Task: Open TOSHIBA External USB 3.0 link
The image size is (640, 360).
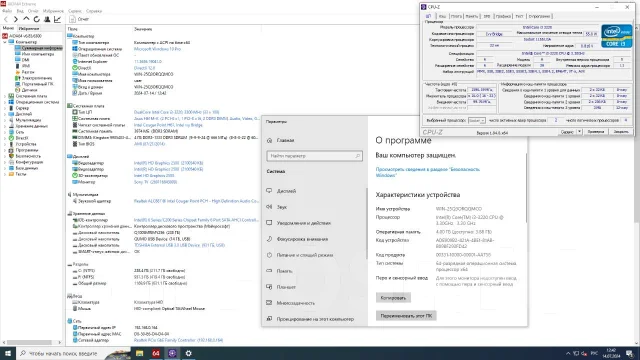Action: coord(180,245)
